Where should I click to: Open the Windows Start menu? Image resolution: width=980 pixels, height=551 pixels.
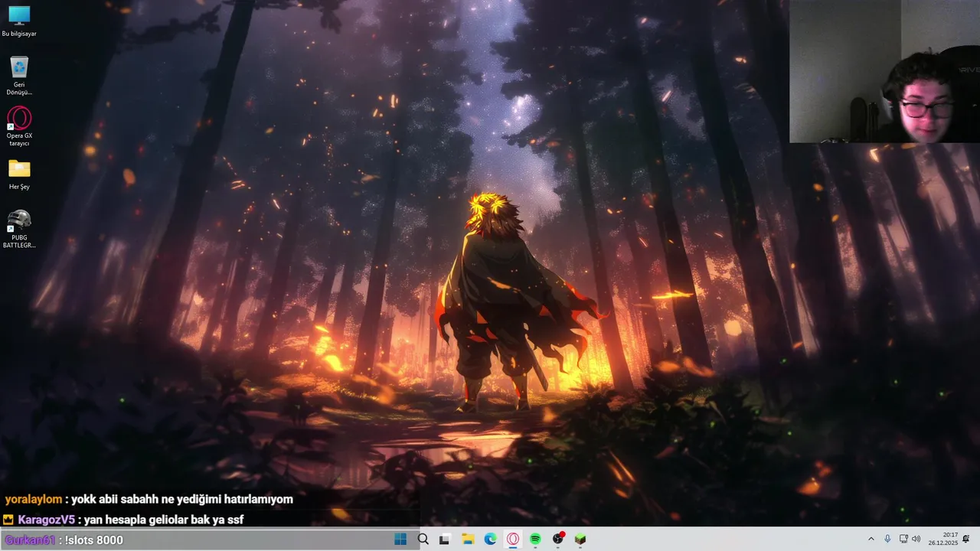click(400, 540)
